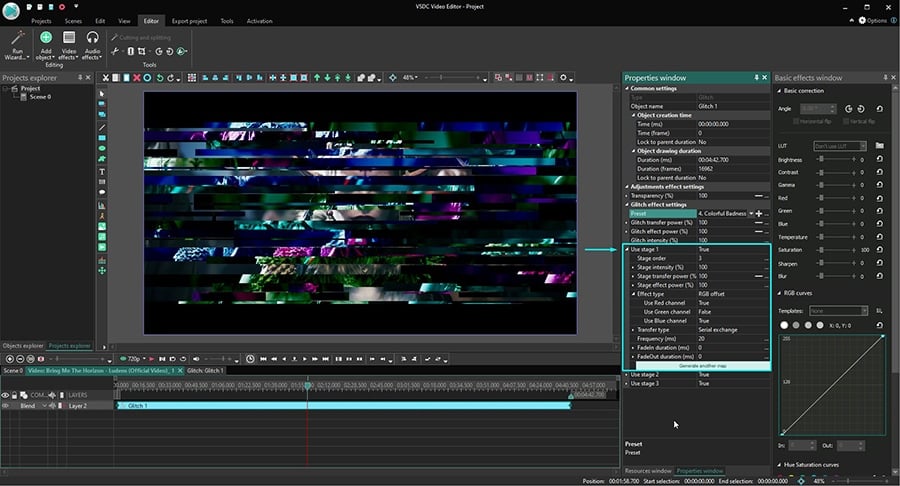Open the Scenes ribbon tab
The image size is (900, 486).
73,21
